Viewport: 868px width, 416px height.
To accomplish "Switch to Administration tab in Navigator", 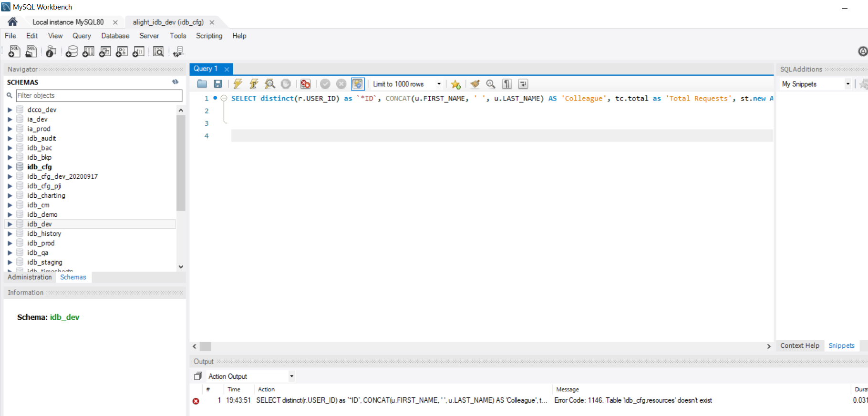I will point(30,277).
